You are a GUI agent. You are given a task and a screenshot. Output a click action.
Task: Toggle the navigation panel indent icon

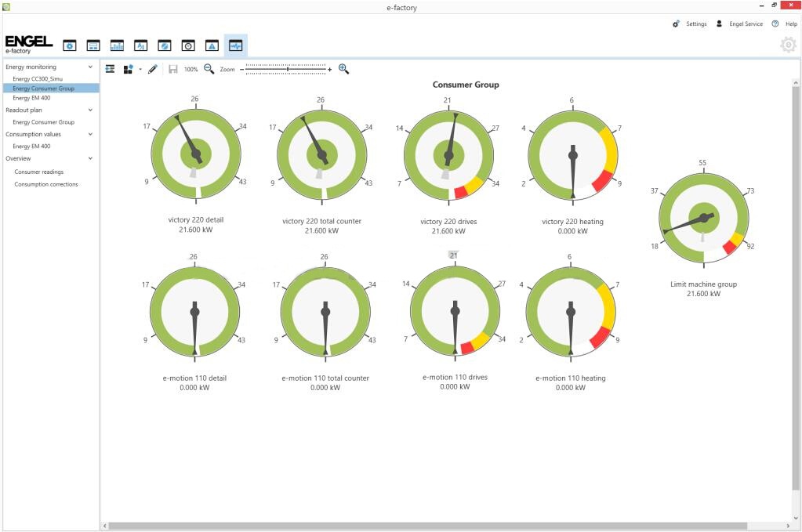(110, 69)
